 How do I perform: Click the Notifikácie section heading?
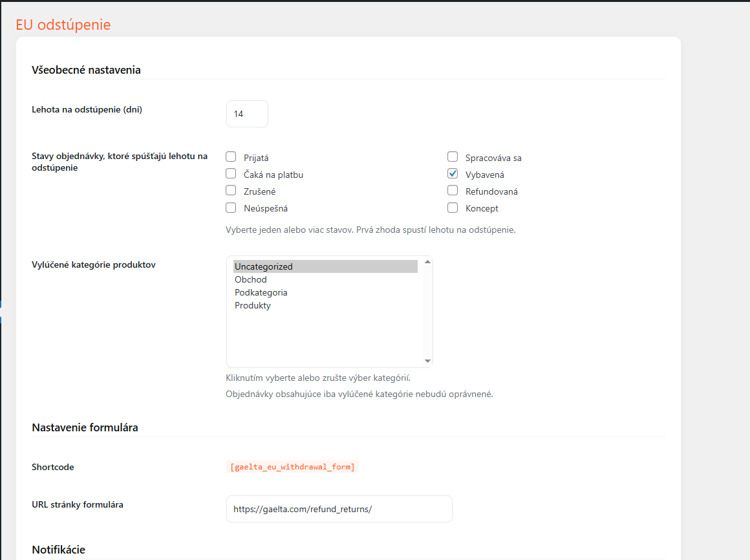pos(58,550)
